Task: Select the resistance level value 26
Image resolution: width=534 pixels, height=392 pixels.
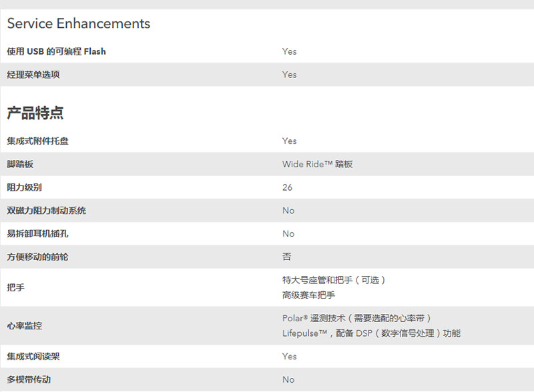Action: (x=287, y=187)
